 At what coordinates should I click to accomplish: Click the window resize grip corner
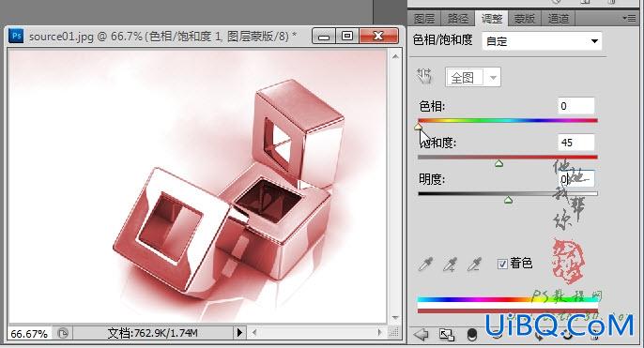(x=394, y=333)
